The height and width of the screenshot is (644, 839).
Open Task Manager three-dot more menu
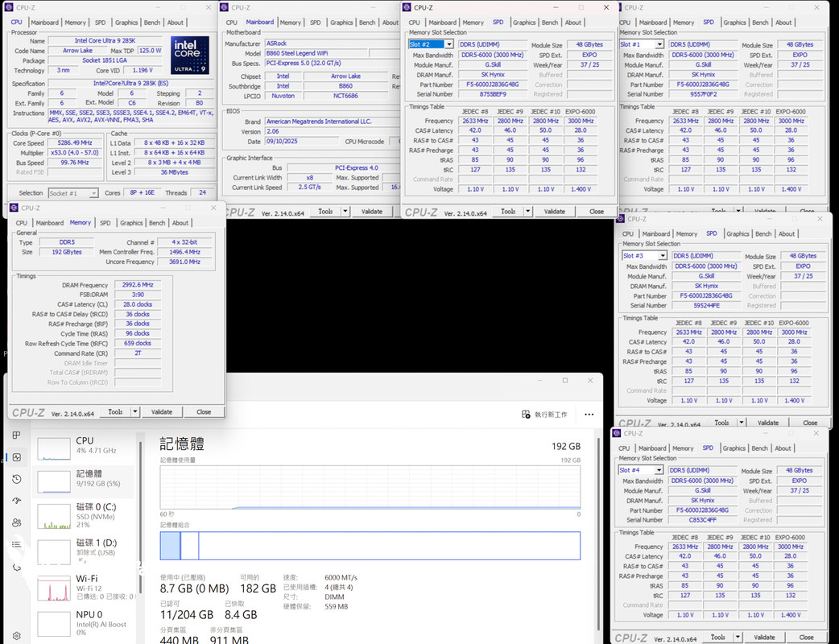589,415
